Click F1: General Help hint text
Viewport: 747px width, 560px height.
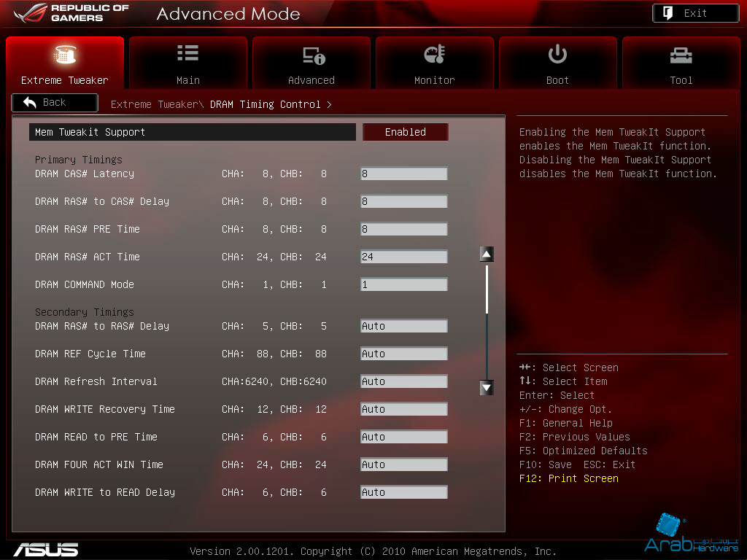566,423
